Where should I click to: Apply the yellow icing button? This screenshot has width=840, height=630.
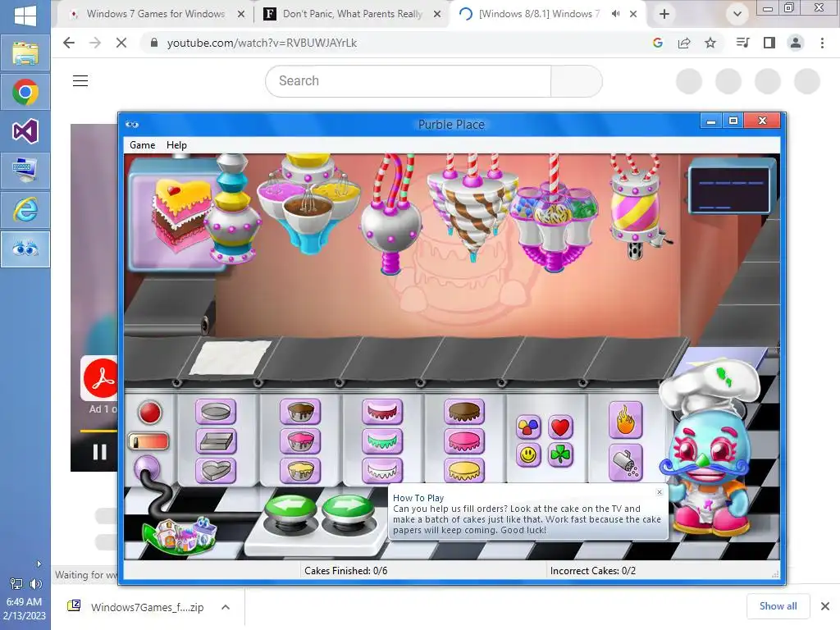point(464,470)
